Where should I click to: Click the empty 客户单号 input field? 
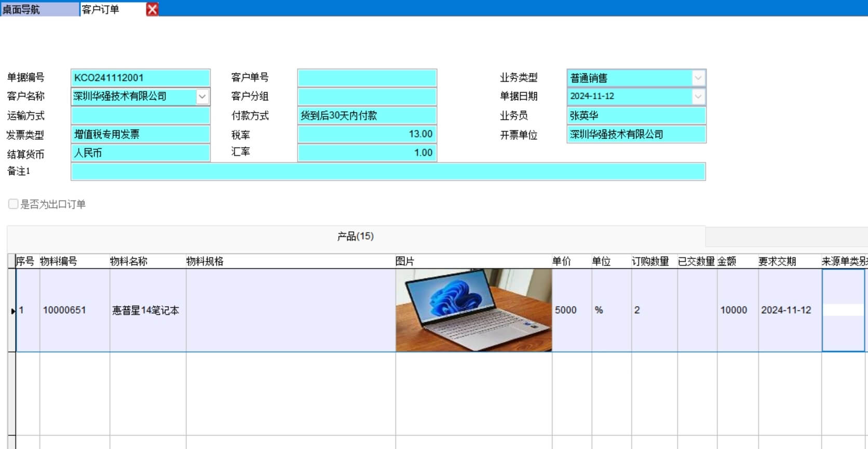(367, 78)
